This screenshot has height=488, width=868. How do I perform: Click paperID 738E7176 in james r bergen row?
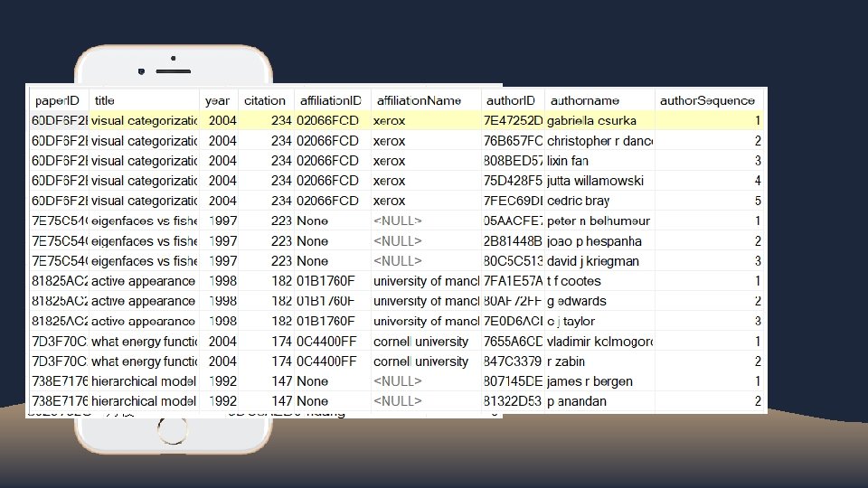point(59,381)
